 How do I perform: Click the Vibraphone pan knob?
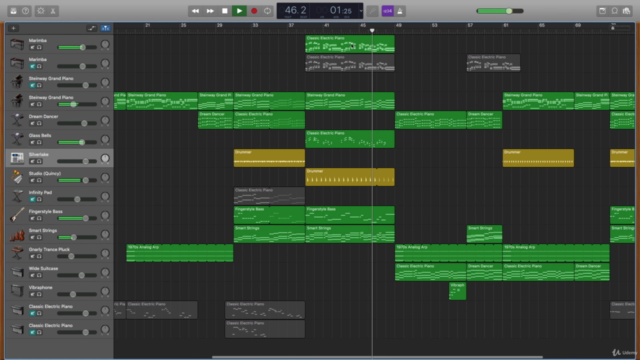point(105,291)
